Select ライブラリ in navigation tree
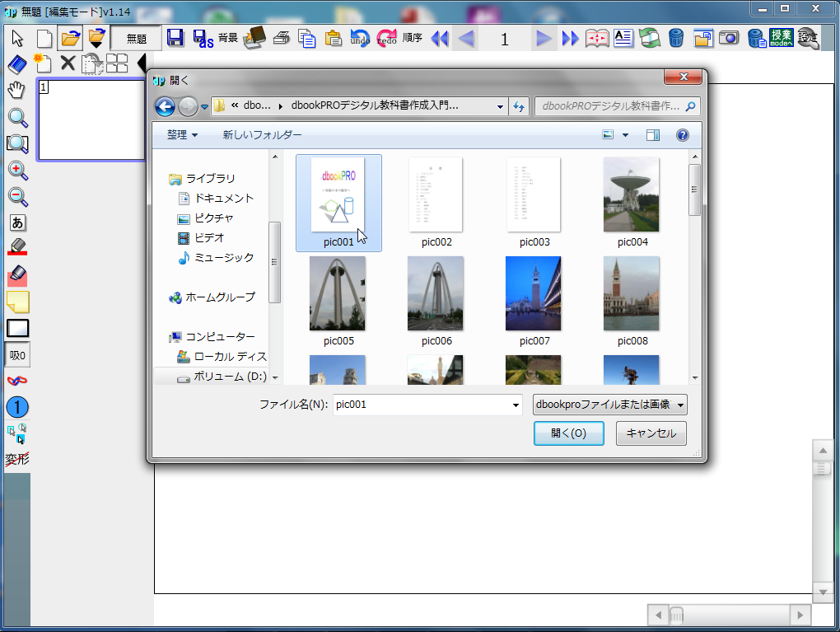Screen dimensions: 840x632 pos(202,179)
